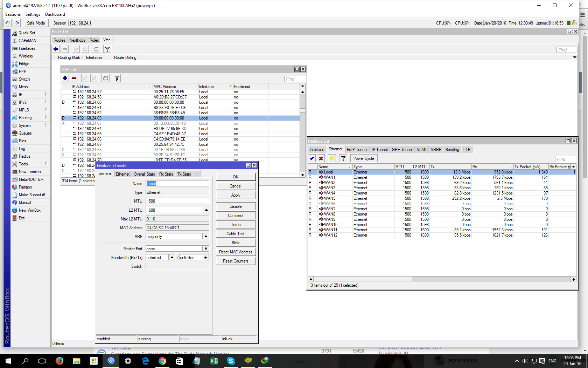The width and height of the screenshot is (588, 368).
Task: Click Cable Test button
Action: [236, 234]
